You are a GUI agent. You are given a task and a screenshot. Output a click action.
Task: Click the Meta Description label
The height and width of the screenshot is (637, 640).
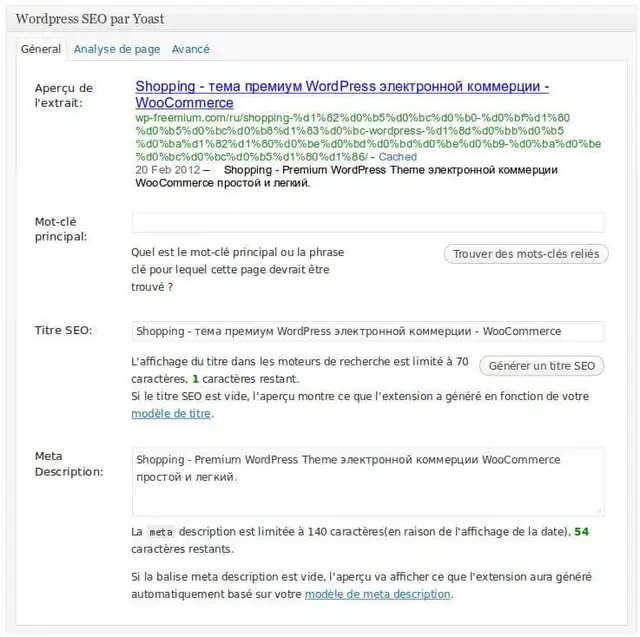69,464
